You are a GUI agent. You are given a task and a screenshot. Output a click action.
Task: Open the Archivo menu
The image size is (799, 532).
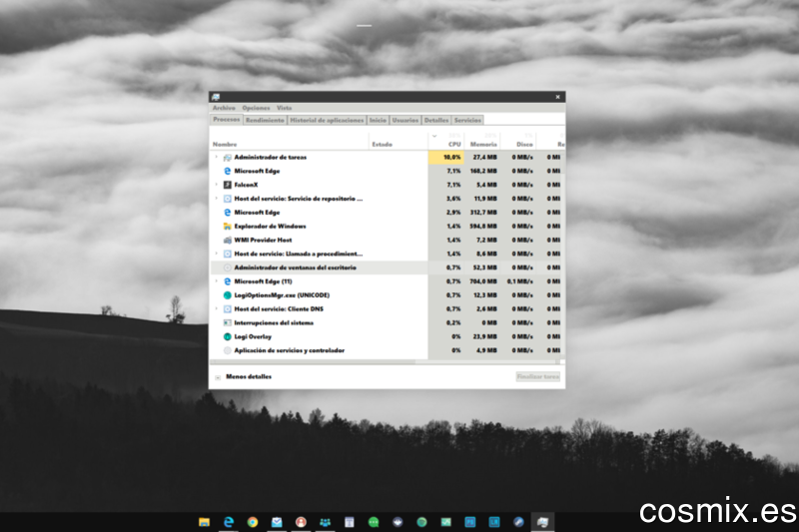click(x=224, y=108)
